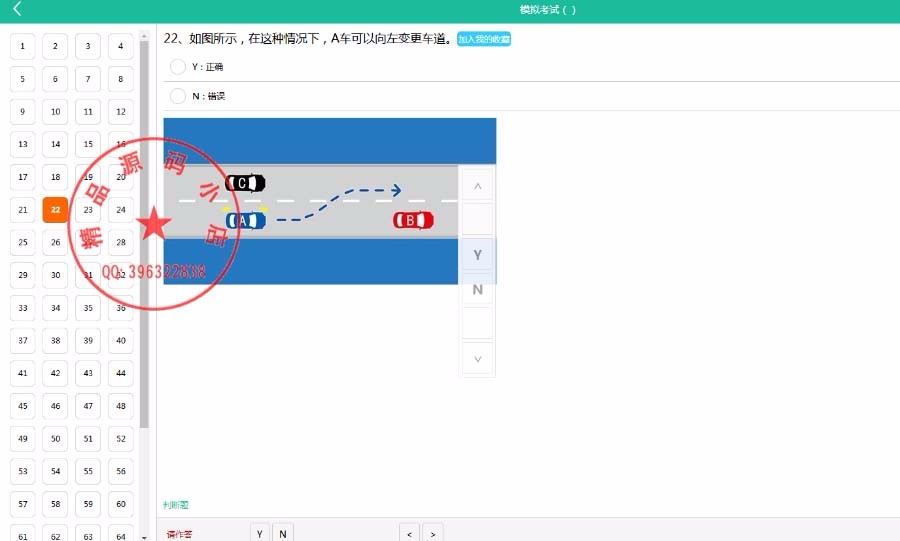This screenshot has width=900, height=541.
Task: Select question 30
Action: tap(55, 275)
